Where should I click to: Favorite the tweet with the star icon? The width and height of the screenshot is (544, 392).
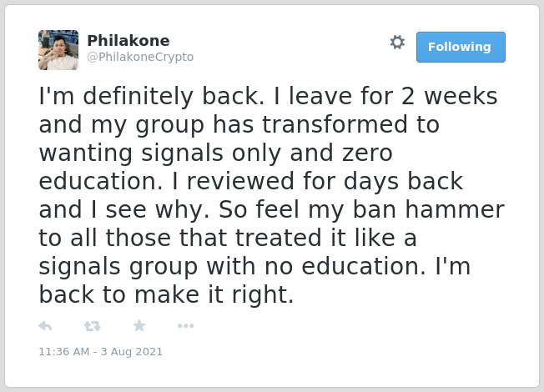[139, 326]
